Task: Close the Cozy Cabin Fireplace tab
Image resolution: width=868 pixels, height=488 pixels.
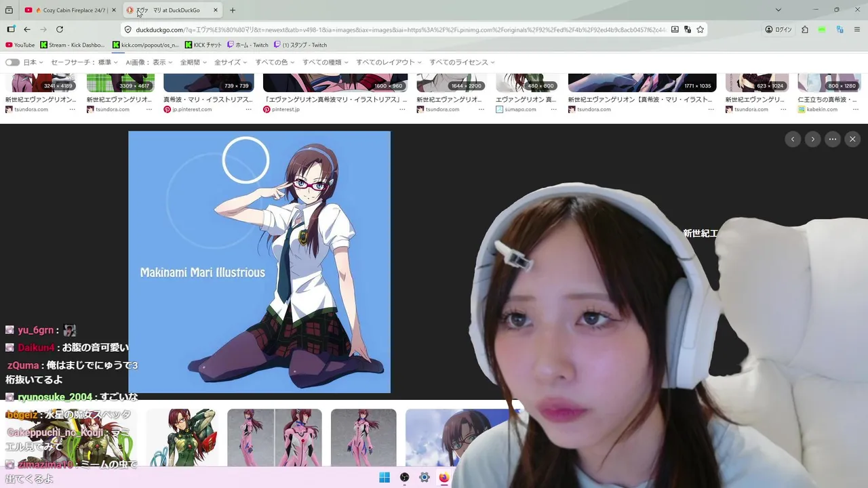Action: [114, 10]
